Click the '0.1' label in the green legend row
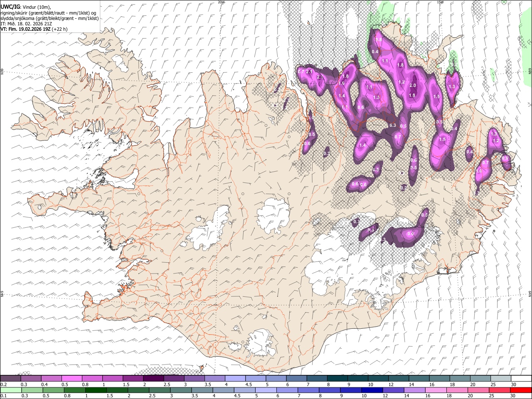The width and height of the screenshot is (532, 399). (x=3, y=396)
